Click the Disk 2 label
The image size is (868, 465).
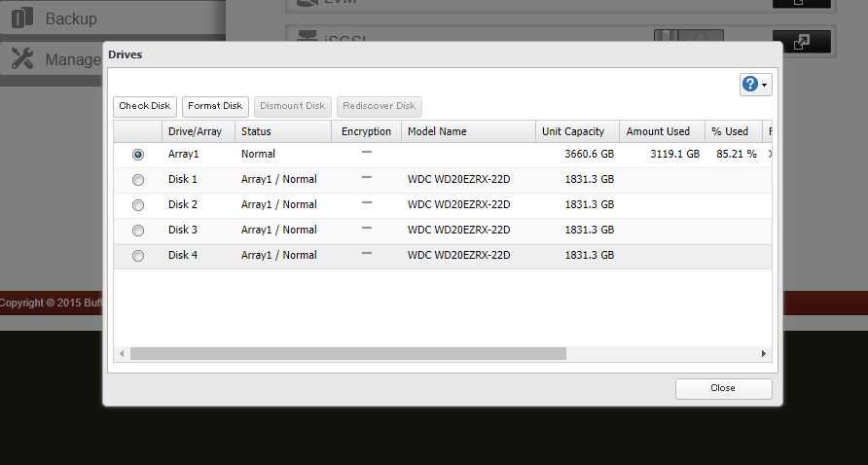[x=183, y=204]
